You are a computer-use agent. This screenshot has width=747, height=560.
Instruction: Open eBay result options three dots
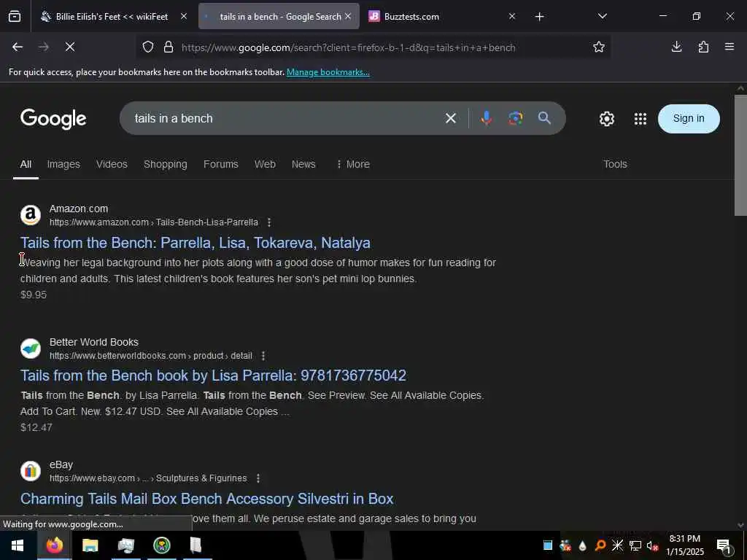pos(258,478)
